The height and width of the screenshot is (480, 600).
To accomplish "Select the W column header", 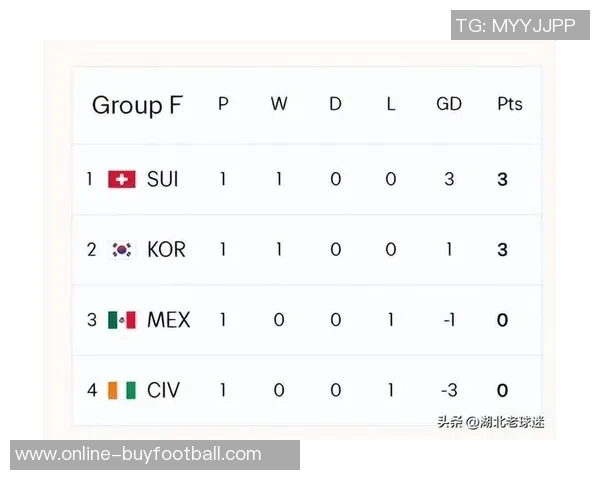I will point(279,104).
